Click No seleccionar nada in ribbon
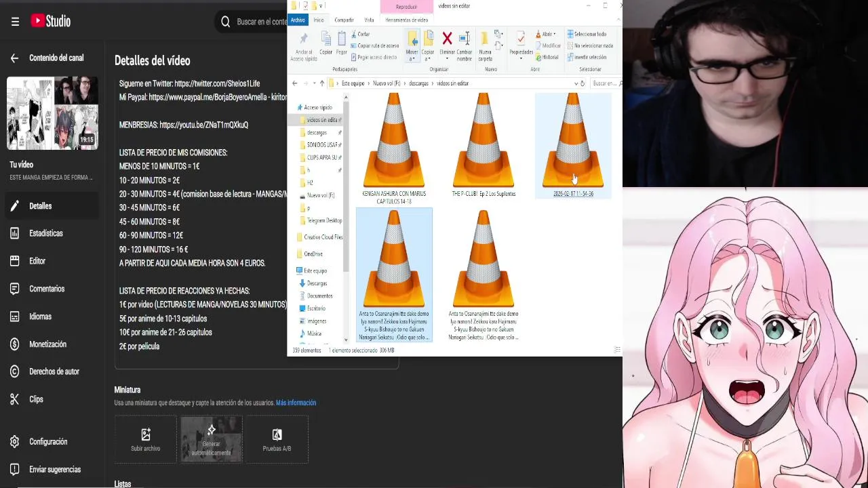Viewport: 868px width, 488px height. [590, 45]
